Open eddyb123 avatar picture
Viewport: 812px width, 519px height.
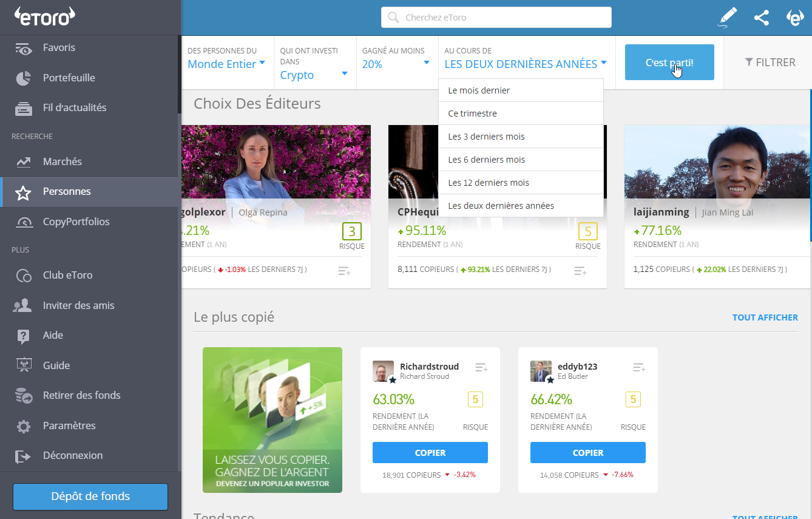tap(542, 371)
